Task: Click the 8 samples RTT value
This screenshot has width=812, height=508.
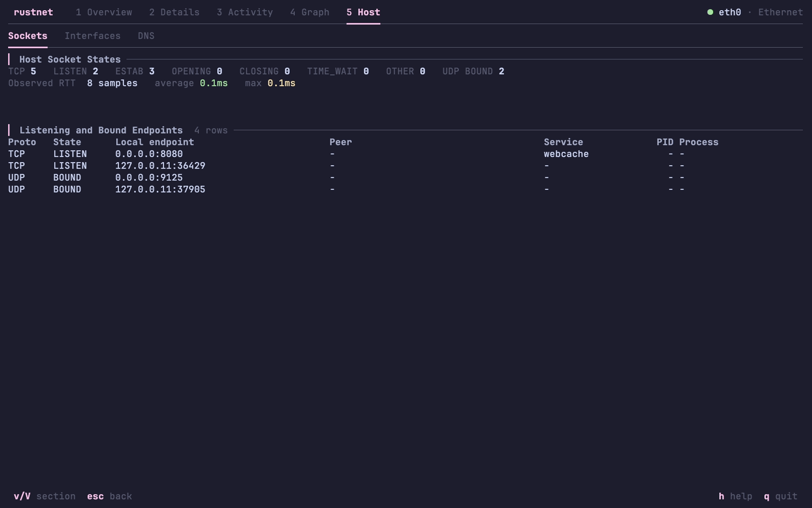Action: click(112, 83)
